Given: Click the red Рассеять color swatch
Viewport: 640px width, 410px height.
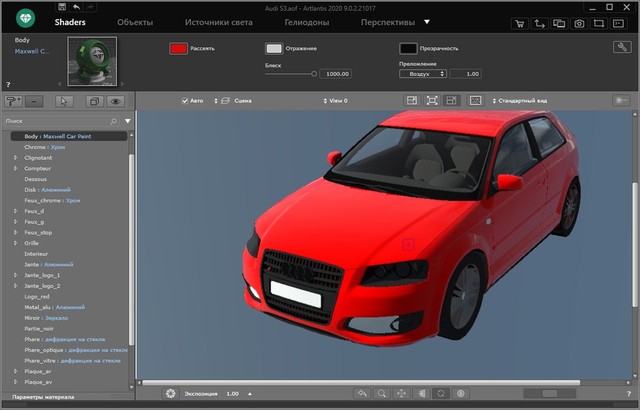Looking at the screenshot, I should click(x=180, y=48).
